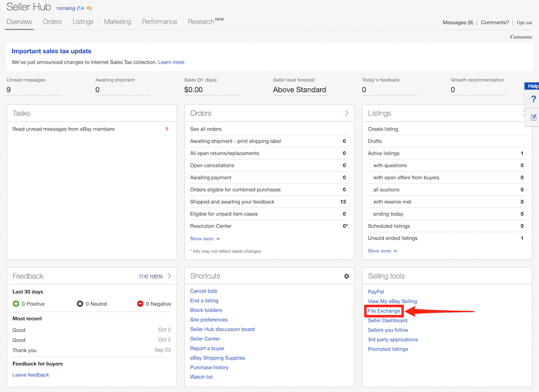
Task: Click Create listing
Action: coord(383,129)
